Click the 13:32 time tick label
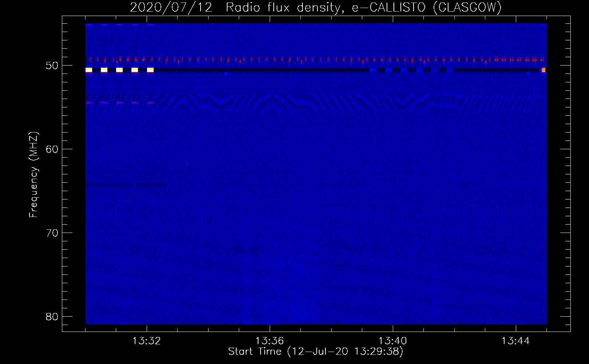The height and width of the screenshot is (364, 589). point(147,341)
